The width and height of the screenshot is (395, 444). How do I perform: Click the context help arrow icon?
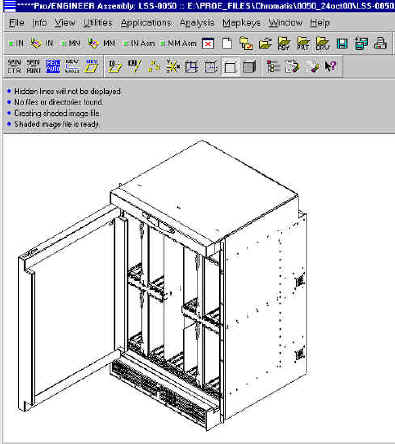[330, 66]
